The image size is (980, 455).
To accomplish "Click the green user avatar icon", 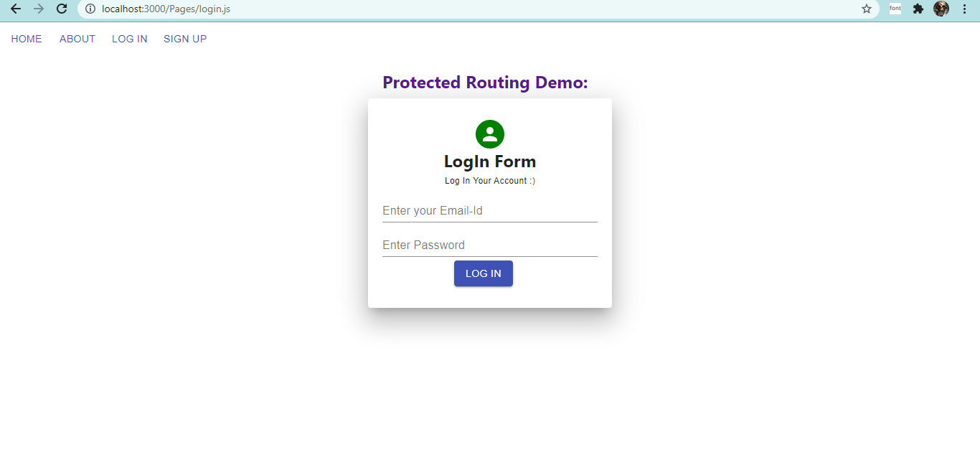I will coord(490,134).
